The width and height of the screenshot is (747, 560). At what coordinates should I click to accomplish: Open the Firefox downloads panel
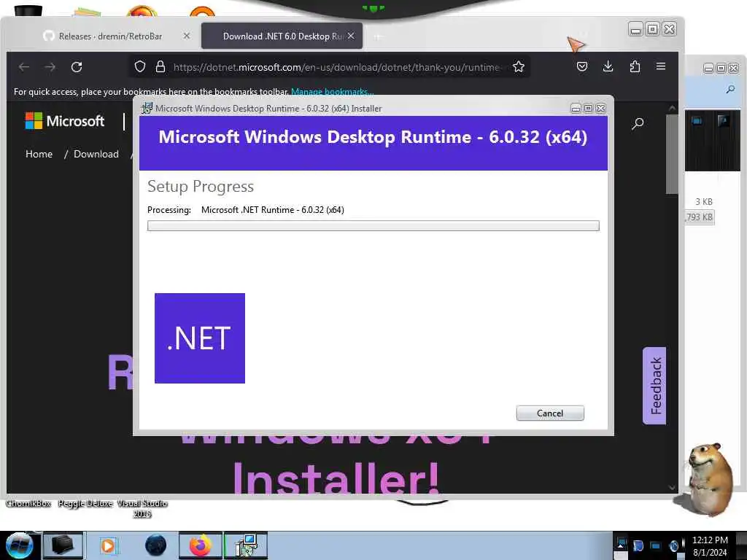[x=608, y=66]
